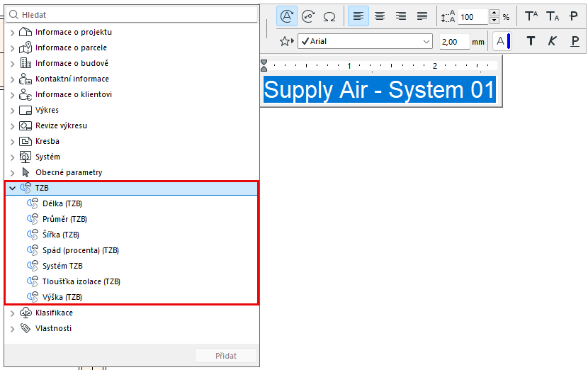Click the Hledat search field
Screen dimensions: 588x370
[x=132, y=15]
